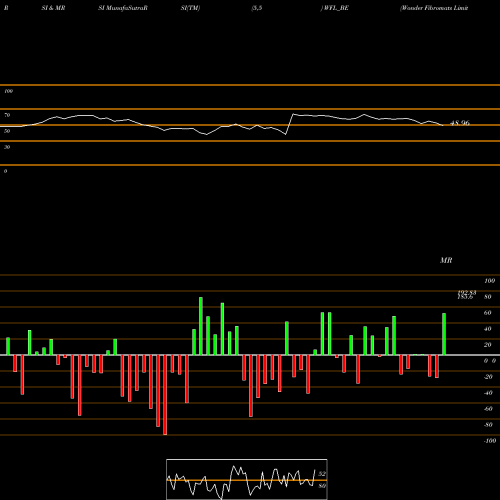Click the MR axis label '40'

click(x=488, y=329)
